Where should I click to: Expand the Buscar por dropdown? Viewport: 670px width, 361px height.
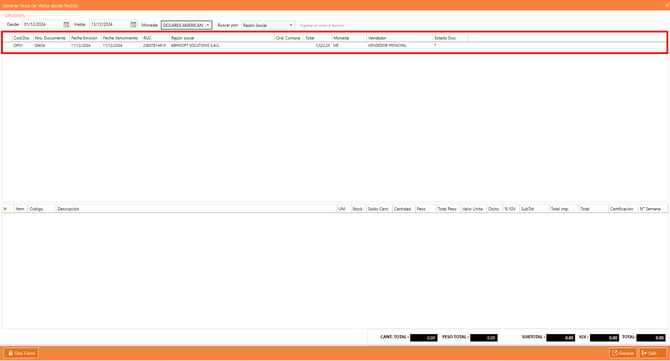pos(268,25)
